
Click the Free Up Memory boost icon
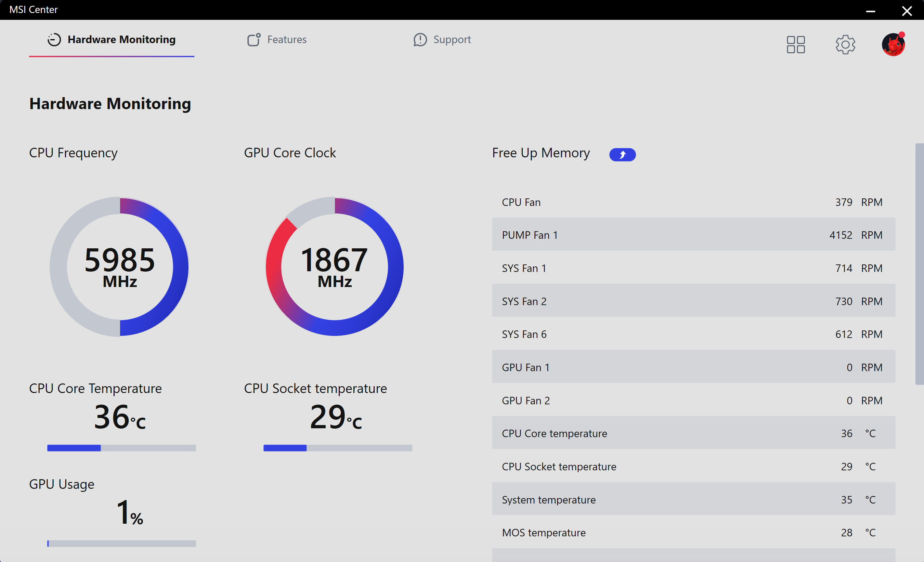[622, 155]
